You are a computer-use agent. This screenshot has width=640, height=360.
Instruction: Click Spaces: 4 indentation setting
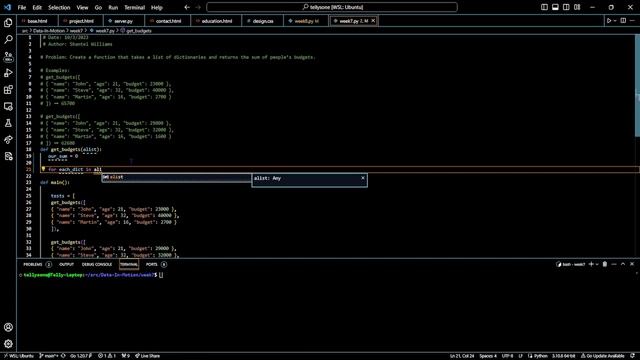click(x=488, y=356)
